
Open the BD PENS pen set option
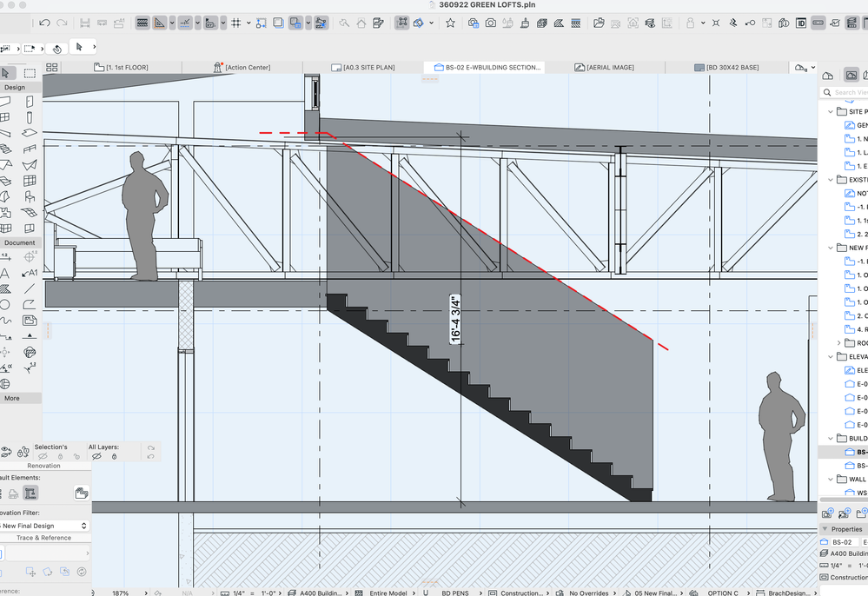(455, 593)
